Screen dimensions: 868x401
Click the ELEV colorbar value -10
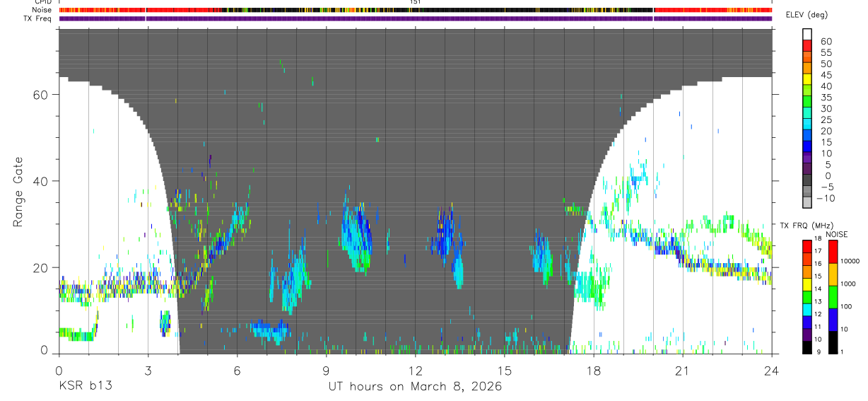[x=826, y=198]
